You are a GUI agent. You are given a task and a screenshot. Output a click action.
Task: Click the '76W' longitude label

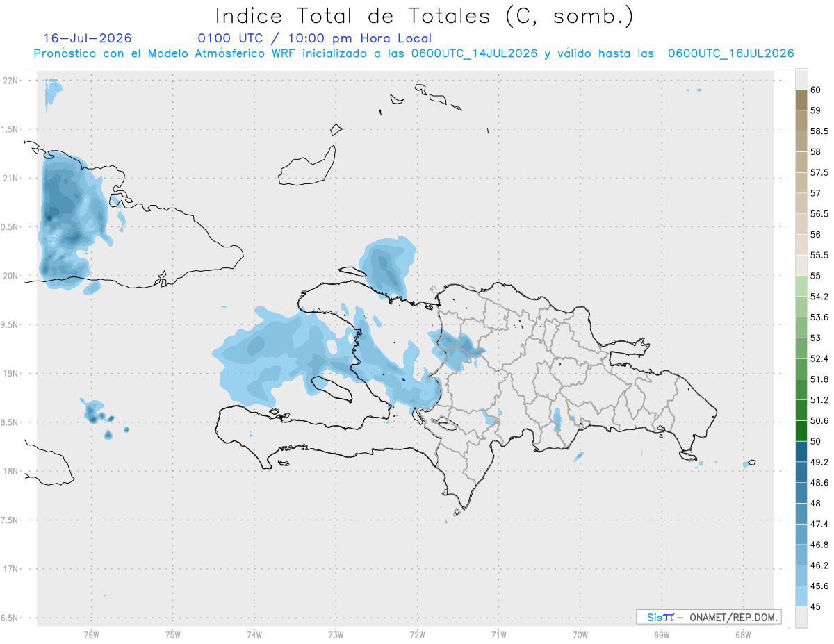(91, 634)
